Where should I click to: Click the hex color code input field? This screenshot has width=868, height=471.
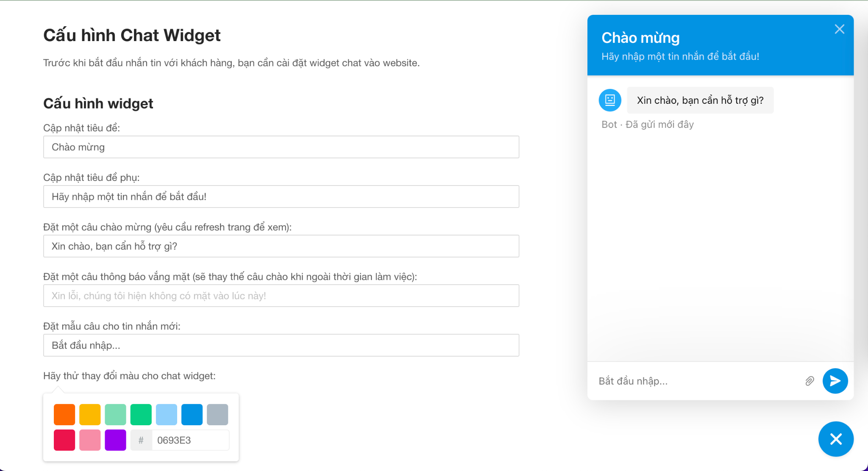[190, 440]
